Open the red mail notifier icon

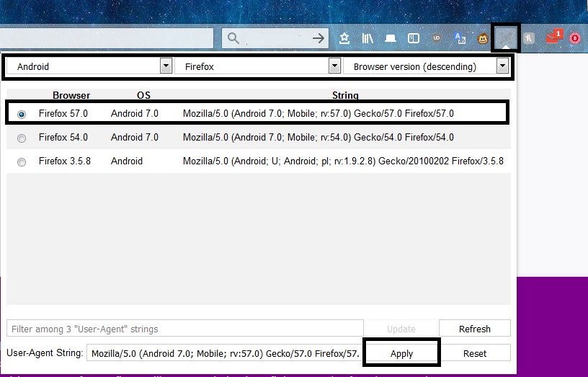(x=553, y=37)
